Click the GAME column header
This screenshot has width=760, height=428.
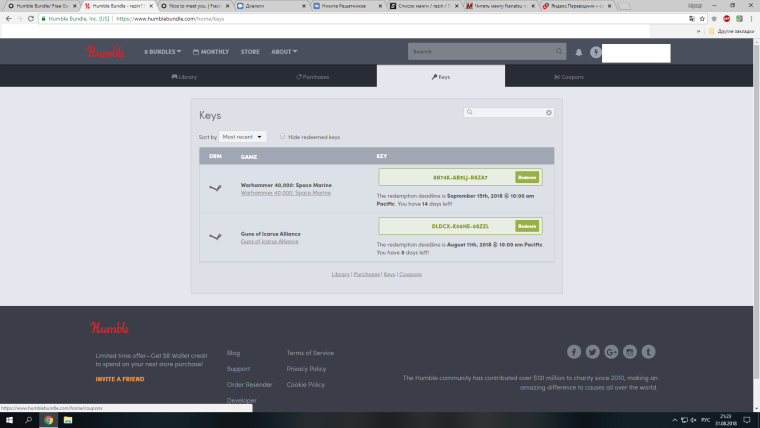249,157
